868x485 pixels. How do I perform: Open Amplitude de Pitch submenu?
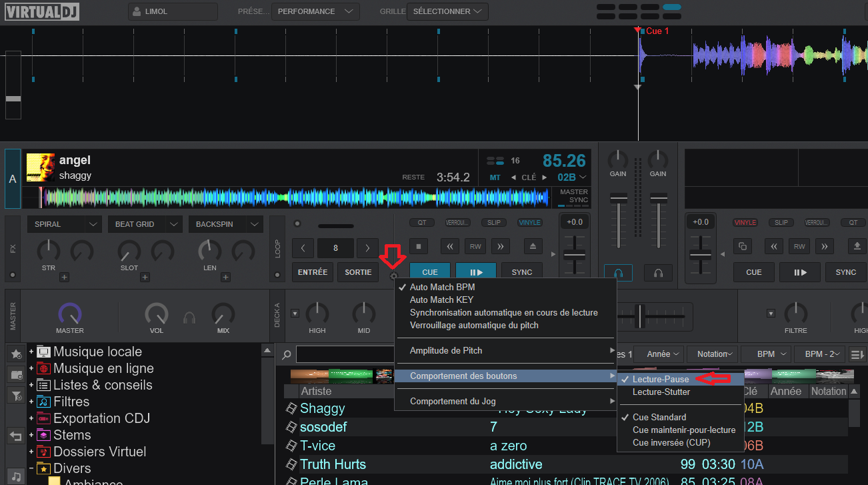[505, 351]
